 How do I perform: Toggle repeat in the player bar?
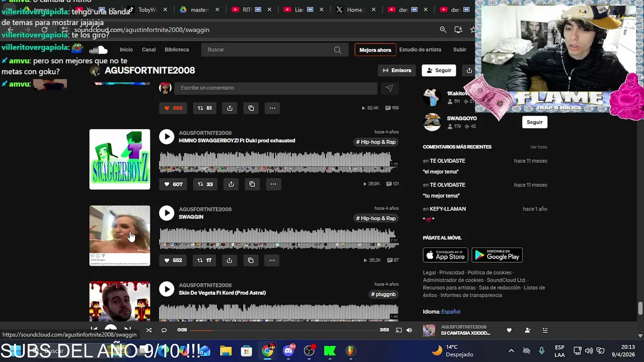(164, 330)
